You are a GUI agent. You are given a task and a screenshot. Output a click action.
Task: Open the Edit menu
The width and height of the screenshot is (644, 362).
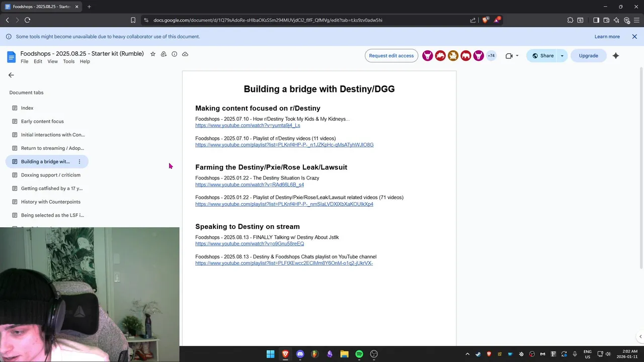tap(38, 61)
